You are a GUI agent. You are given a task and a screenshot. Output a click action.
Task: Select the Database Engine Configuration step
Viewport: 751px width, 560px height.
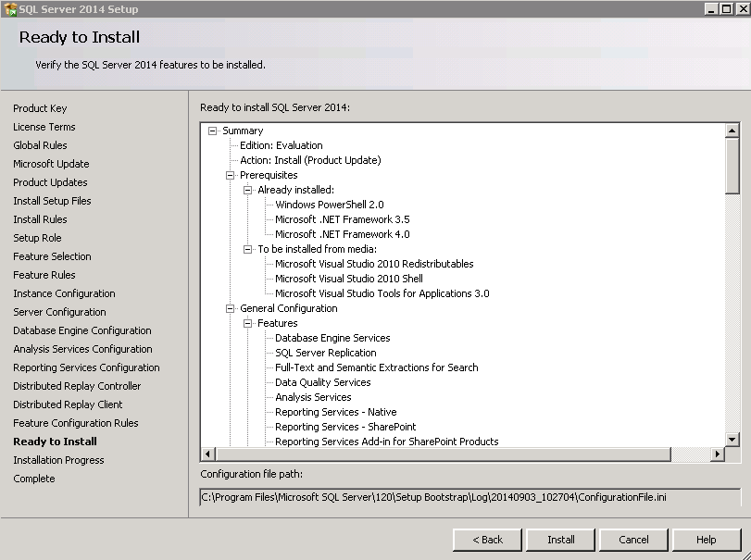coord(82,330)
